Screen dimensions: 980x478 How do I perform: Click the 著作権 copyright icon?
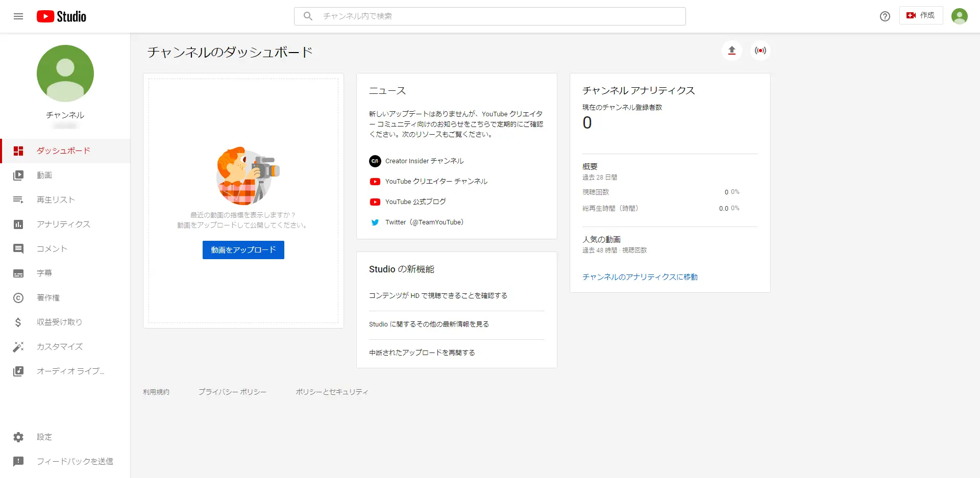coord(18,298)
